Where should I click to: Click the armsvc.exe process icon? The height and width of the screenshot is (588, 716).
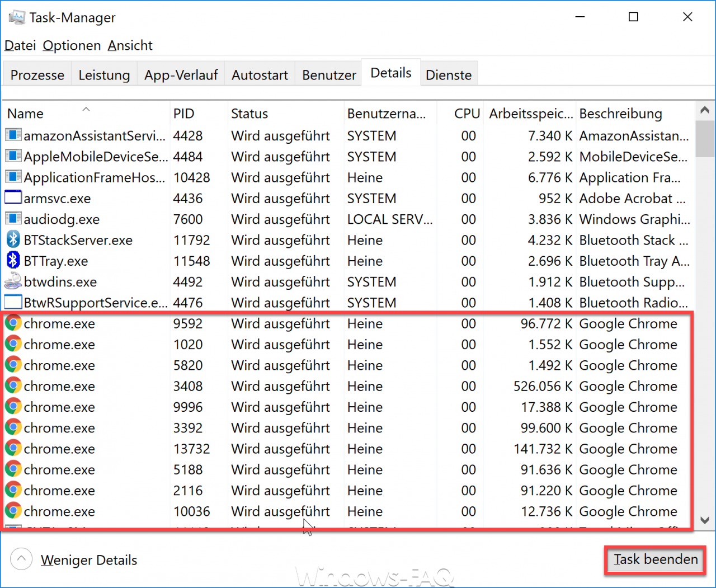tap(13, 198)
